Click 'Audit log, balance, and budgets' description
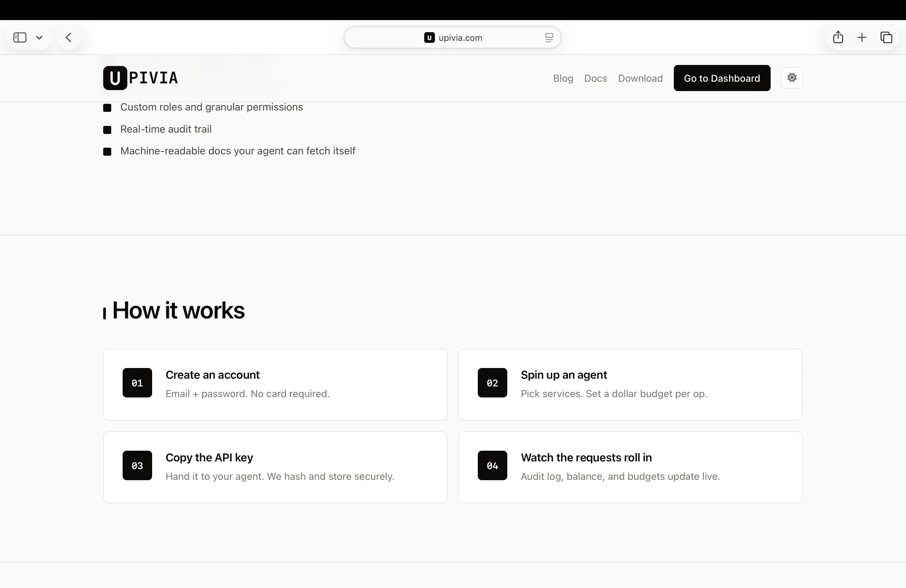 pyautogui.click(x=620, y=476)
